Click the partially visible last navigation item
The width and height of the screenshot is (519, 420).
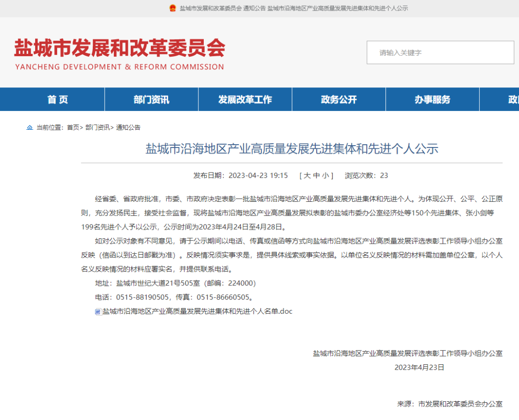coord(513,99)
